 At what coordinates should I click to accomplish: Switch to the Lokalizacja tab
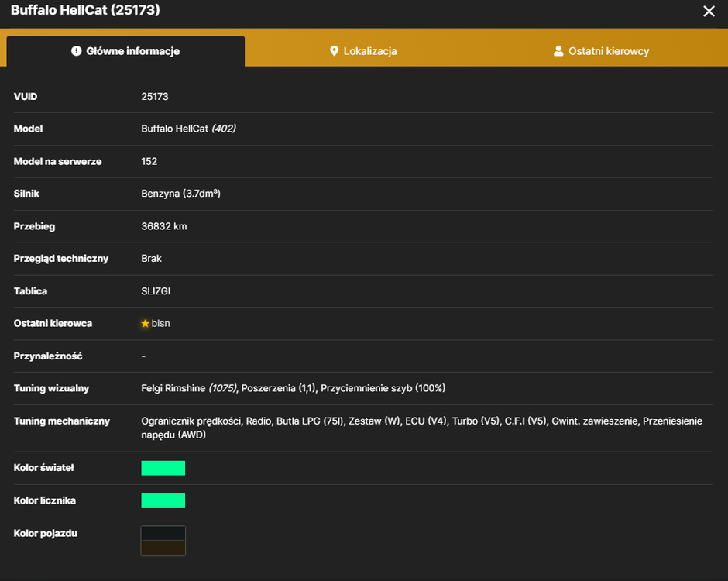363,51
